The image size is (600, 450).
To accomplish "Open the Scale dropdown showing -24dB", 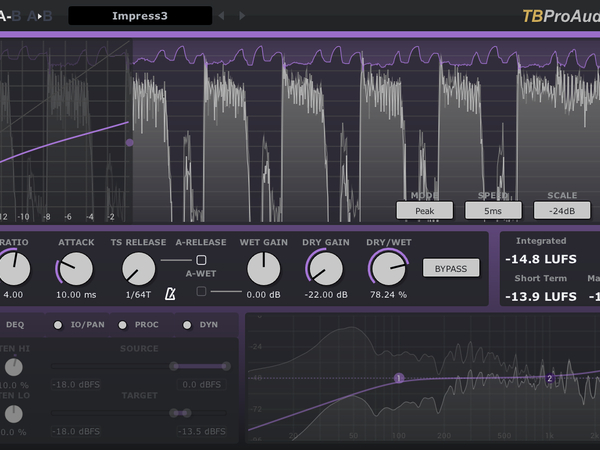I will tap(562, 210).
